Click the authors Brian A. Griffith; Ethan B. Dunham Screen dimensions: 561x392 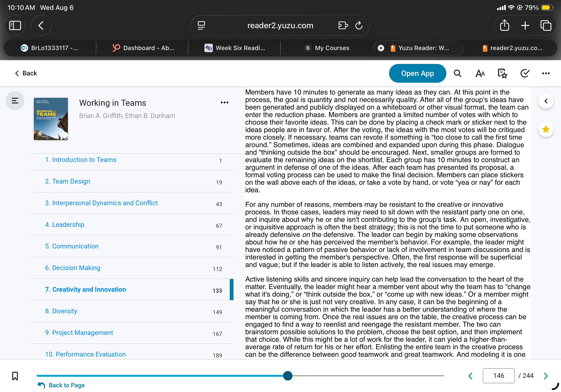(127, 116)
